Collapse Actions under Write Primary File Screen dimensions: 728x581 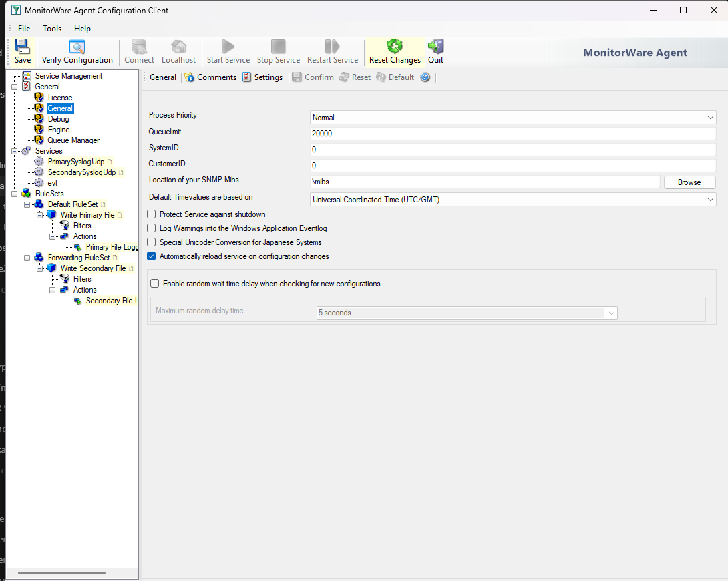click(52, 236)
